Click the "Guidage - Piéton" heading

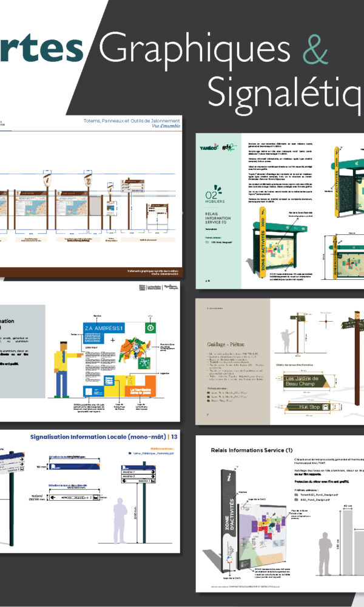pyautogui.click(x=226, y=344)
